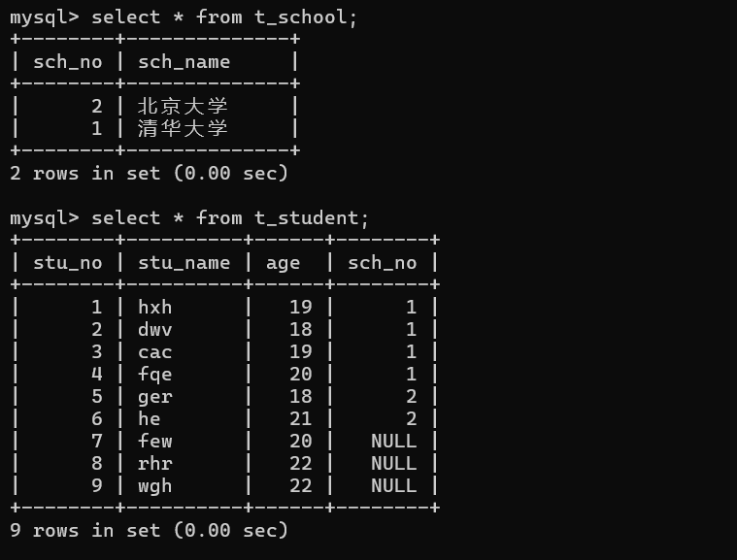
Task: Click the student name cac
Action: pyautogui.click(x=154, y=352)
